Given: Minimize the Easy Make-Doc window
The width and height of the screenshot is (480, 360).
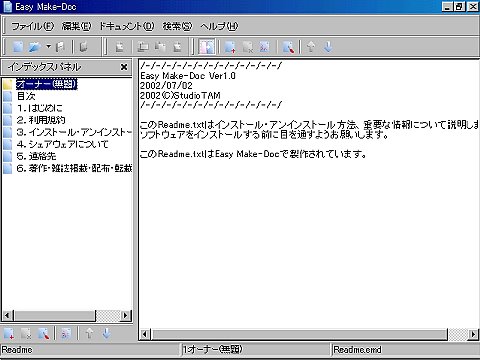Looking at the screenshot, I should click(x=448, y=7).
